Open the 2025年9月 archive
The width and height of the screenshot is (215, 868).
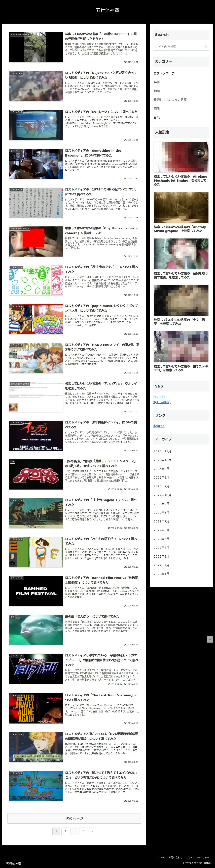(x=161, y=469)
